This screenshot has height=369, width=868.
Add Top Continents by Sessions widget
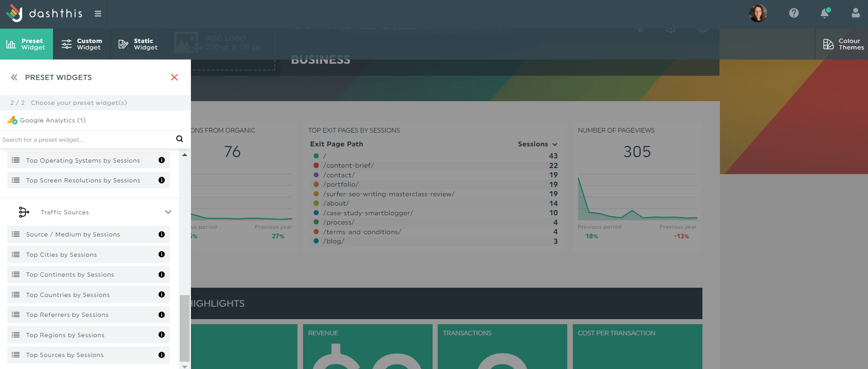(89, 274)
